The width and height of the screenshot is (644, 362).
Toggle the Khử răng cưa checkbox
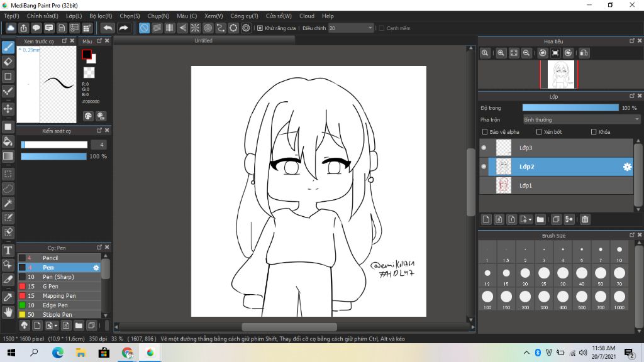click(260, 28)
